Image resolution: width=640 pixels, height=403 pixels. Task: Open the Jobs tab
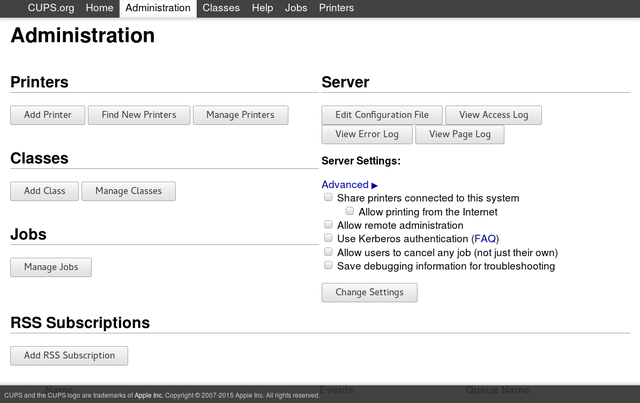296,8
